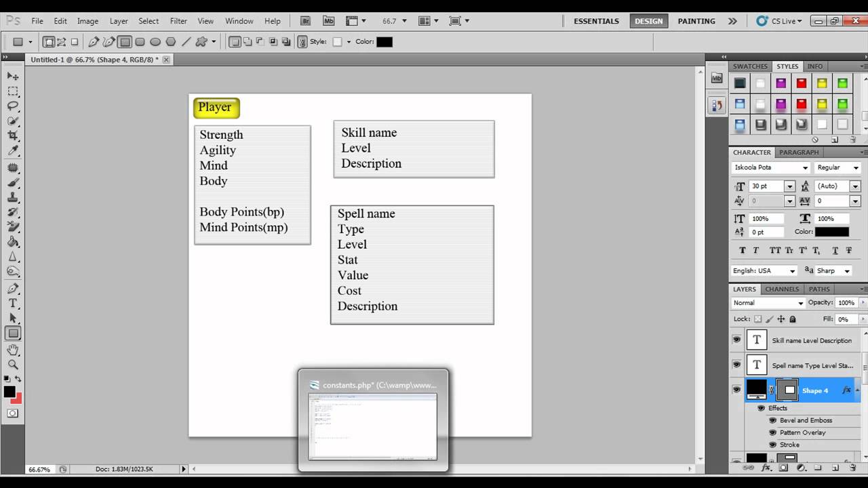868x488 pixels.
Task: Select the Rectangular Marquee tool
Action: pyautogui.click(x=13, y=91)
